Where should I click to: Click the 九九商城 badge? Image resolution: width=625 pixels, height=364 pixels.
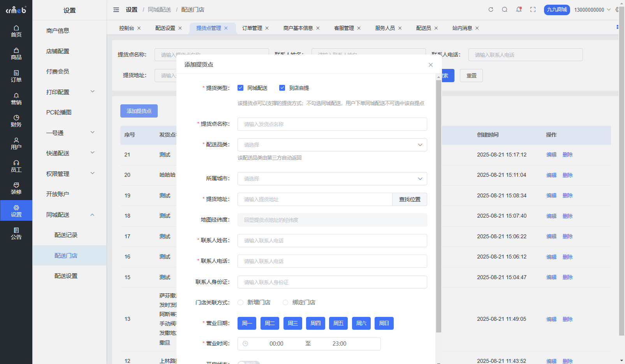tap(557, 10)
